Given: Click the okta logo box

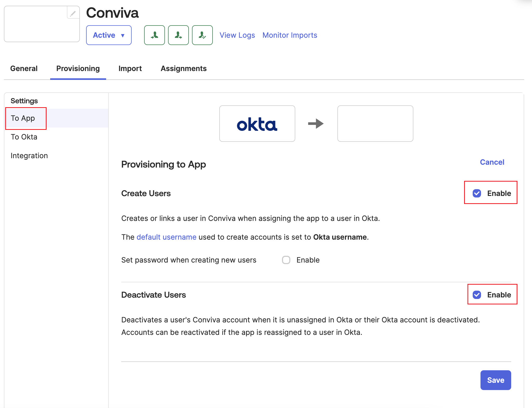Looking at the screenshot, I should pyautogui.click(x=257, y=124).
